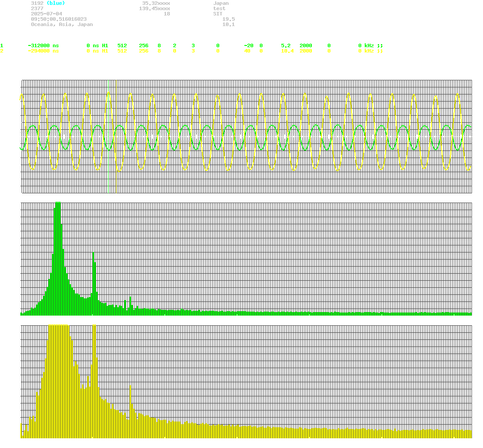The height and width of the screenshot is (448, 483).
Task: Click the latitude value 35.32xxxx
Action: (x=156, y=4)
